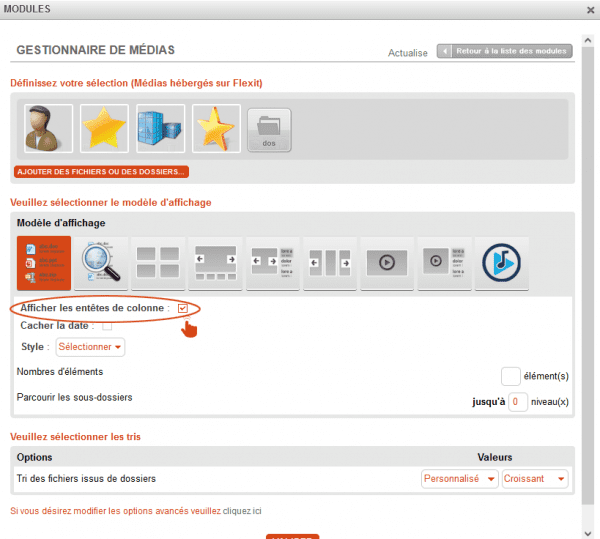Open the 'dos' folder item
The width and height of the screenshot is (600, 539).
(269, 130)
